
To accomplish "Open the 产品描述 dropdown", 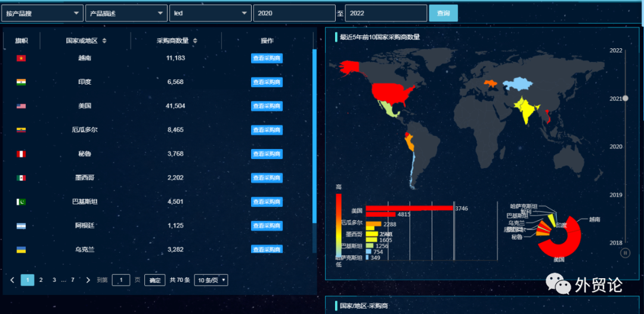I will (126, 13).
